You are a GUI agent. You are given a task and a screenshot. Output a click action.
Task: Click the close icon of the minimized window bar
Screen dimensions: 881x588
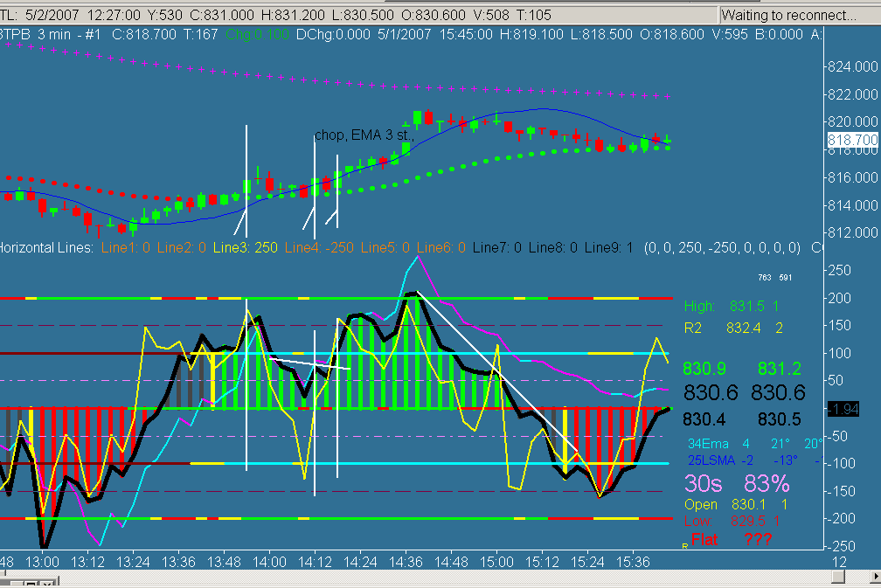[x=49, y=585]
